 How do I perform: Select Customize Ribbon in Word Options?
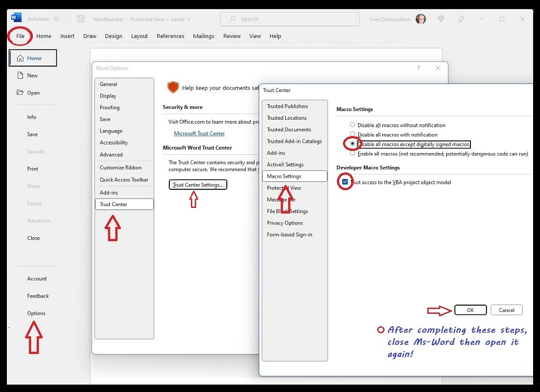pos(124,168)
